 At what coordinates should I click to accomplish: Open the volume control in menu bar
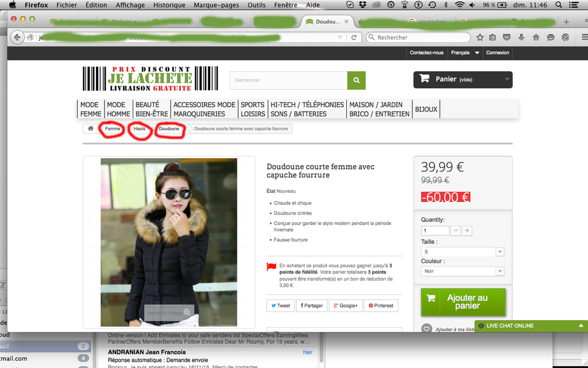coord(472,5)
